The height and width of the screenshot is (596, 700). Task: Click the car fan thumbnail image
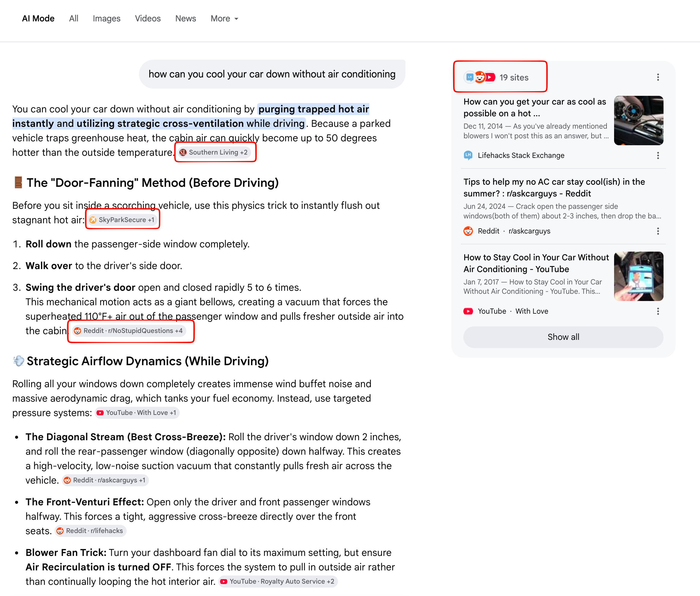pyautogui.click(x=639, y=121)
